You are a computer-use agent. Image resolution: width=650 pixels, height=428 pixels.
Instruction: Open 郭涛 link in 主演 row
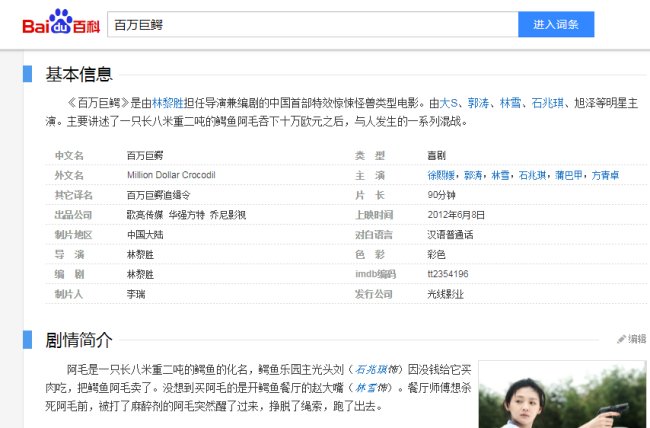473,175
